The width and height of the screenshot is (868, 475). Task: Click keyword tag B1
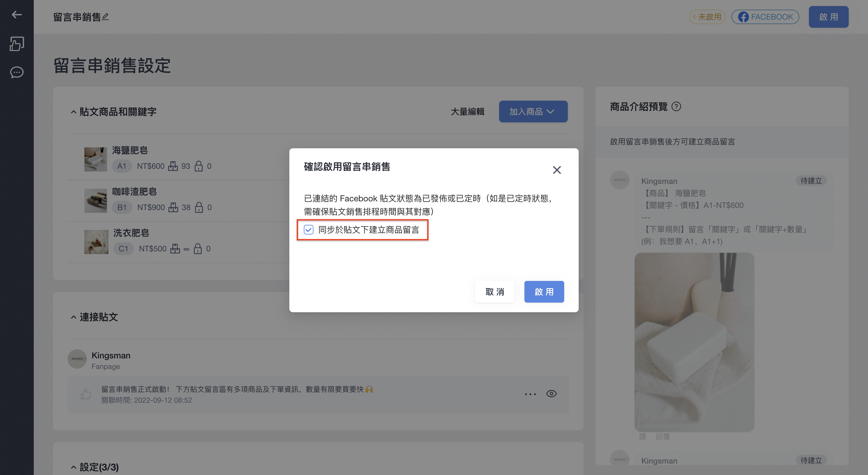[x=122, y=207]
